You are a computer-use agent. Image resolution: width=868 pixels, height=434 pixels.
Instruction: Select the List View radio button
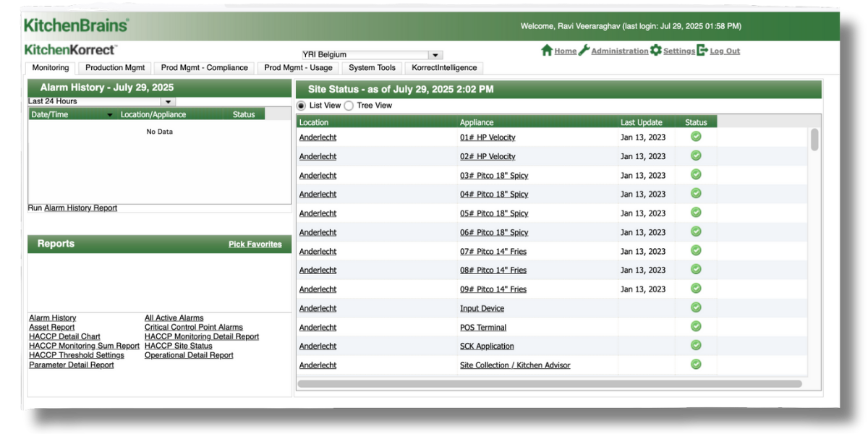[x=302, y=106]
